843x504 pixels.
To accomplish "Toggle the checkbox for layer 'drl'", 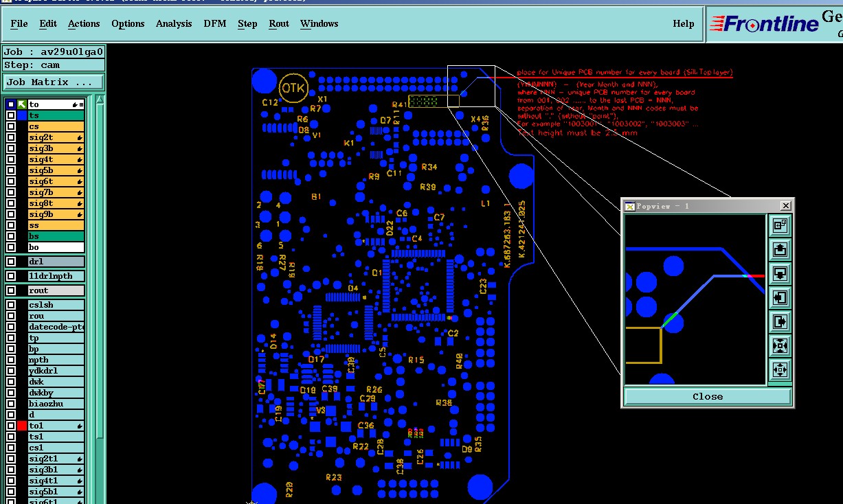I will [x=11, y=262].
